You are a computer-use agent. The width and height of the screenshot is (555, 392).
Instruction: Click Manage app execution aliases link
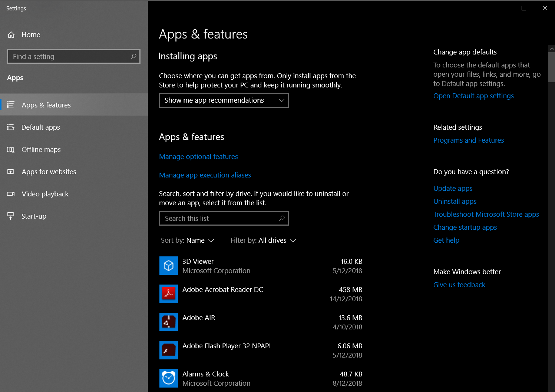pyautogui.click(x=205, y=175)
